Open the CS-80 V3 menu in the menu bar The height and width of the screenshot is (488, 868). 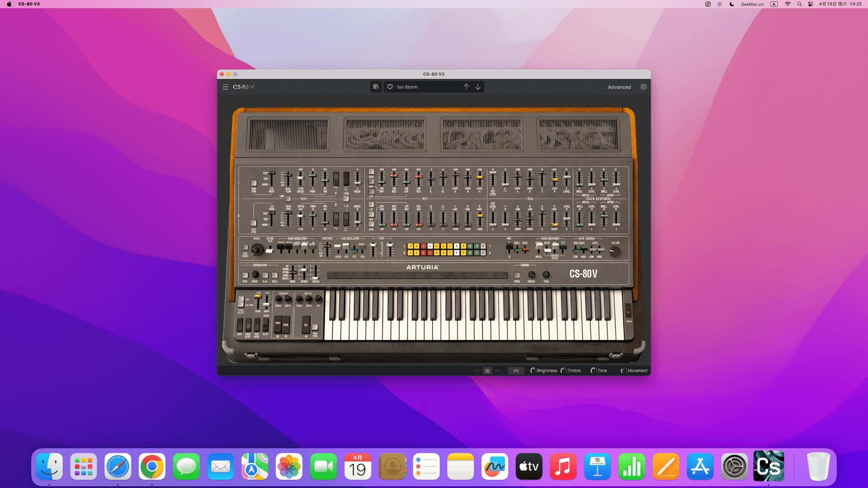pyautogui.click(x=29, y=4)
